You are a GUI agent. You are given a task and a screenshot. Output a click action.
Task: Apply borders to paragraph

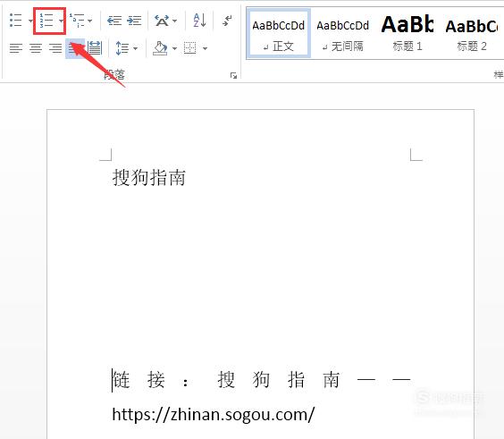tap(190, 48)
